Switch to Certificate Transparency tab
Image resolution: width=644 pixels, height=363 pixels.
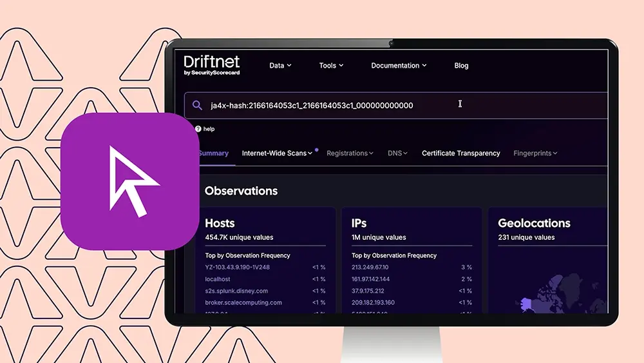(x=461, y=153)
